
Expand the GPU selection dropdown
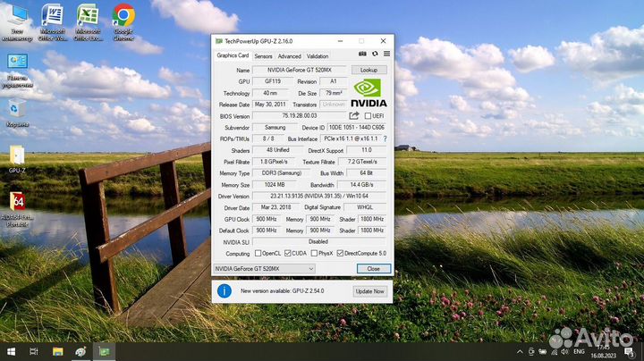coord(265,269)
